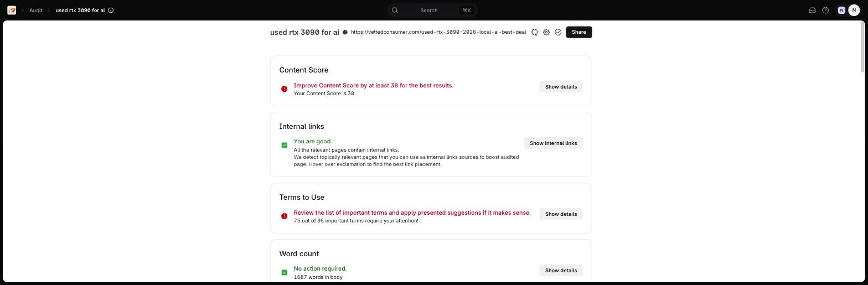The width and height of the screenshot is (868, 285).
Task: Open the vettedconsumer.com audited URL
Action: 438,32
